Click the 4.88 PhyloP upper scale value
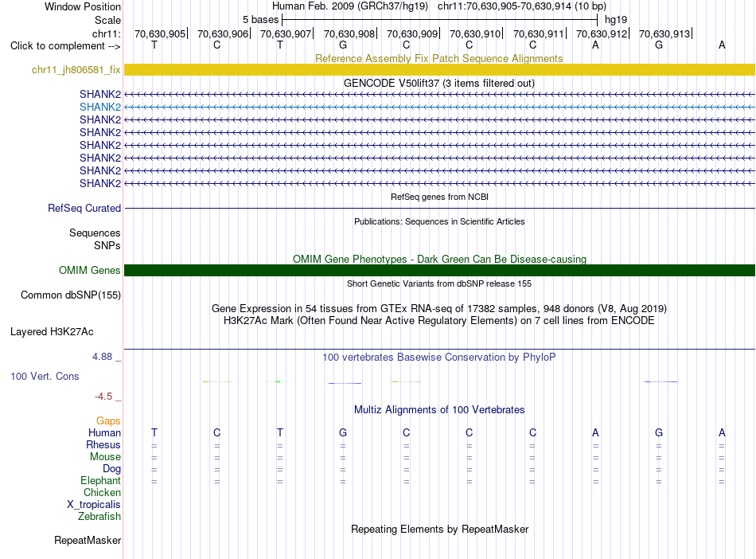Screen dimensions: 756x559 click(x=102, y=357)
